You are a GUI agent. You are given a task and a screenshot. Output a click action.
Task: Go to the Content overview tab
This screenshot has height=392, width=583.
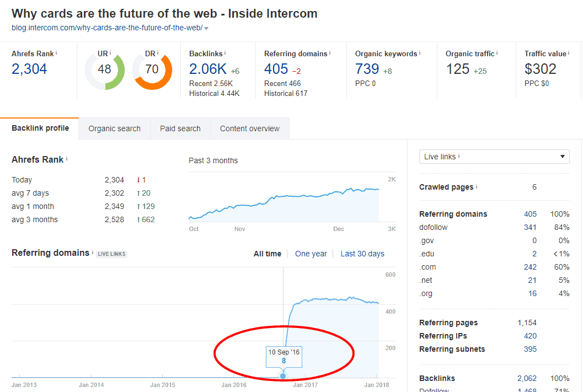pyautogui.click(x=250, y=128)
